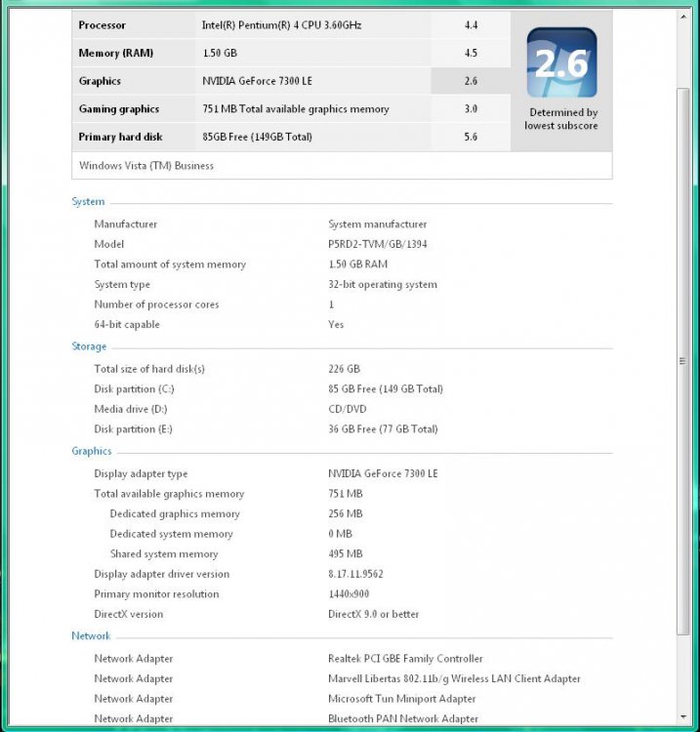This screenshot has width=700, height=732.
Task: Click Marvell Libertas Wireless LAN adapter entry
Action: point(454,678)
